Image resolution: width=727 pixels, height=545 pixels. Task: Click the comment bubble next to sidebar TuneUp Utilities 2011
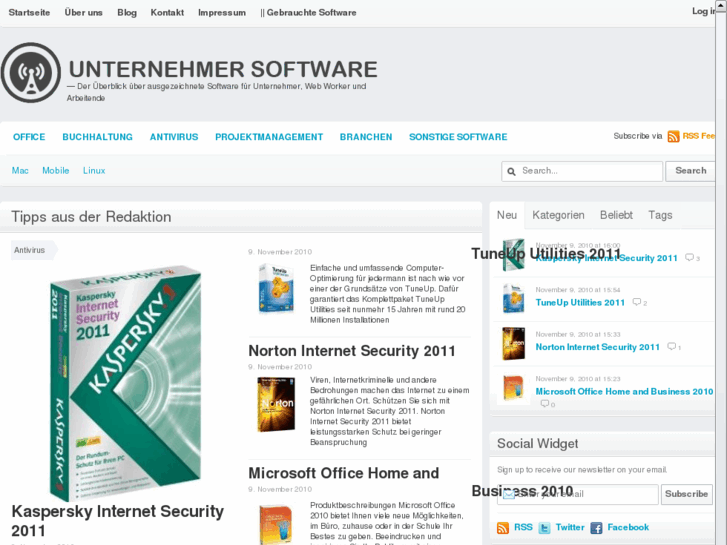point(637,302)
